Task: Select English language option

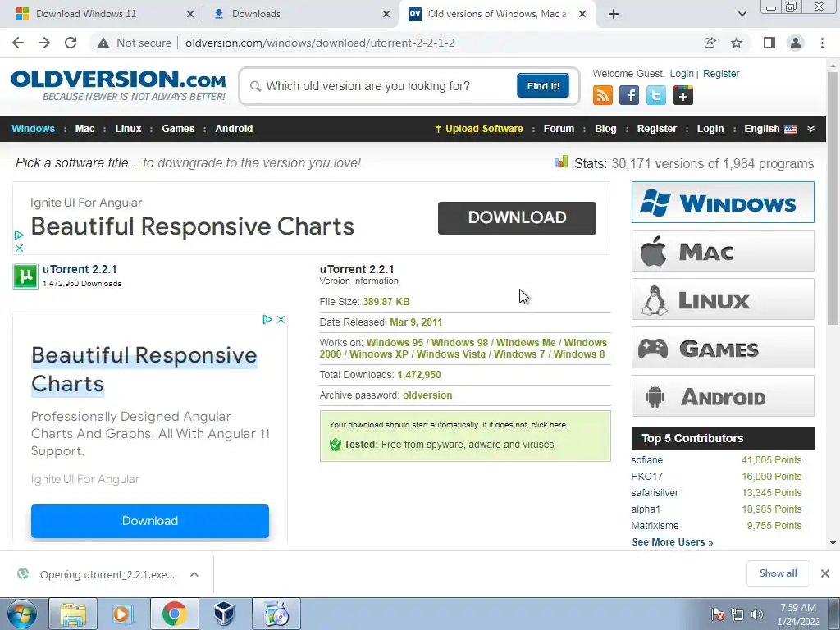Action: [770, 129]
